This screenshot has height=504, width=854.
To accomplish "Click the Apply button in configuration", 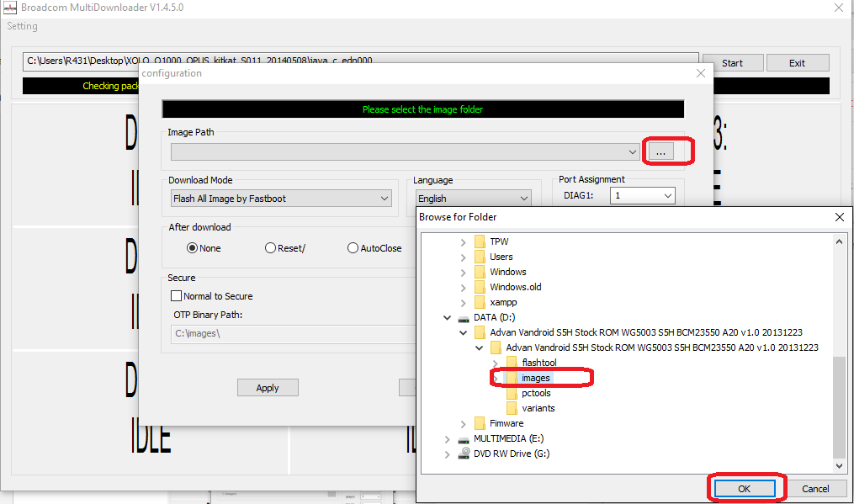I will [268, 388].
